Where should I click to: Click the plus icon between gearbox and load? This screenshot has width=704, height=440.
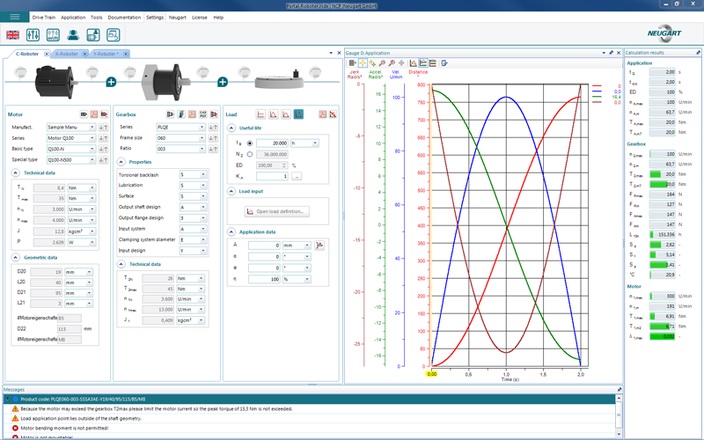222,81
